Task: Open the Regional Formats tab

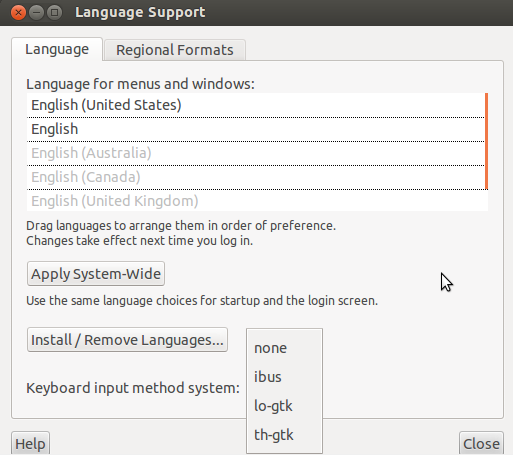Action: click(175, 50)
